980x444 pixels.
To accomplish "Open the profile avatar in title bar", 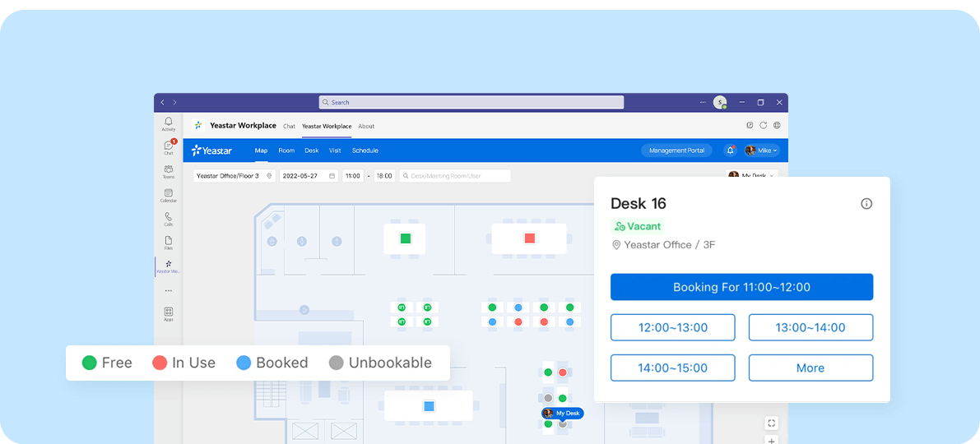I will [720, 102].
